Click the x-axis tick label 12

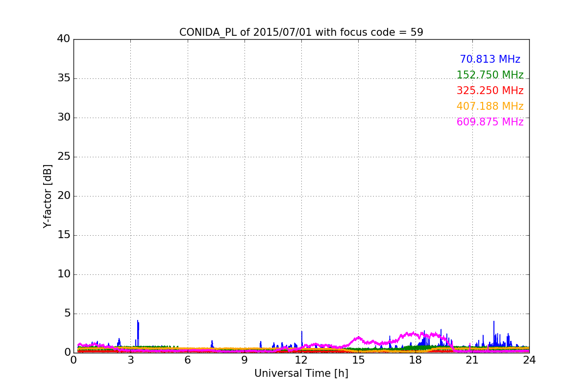point(301,360)
